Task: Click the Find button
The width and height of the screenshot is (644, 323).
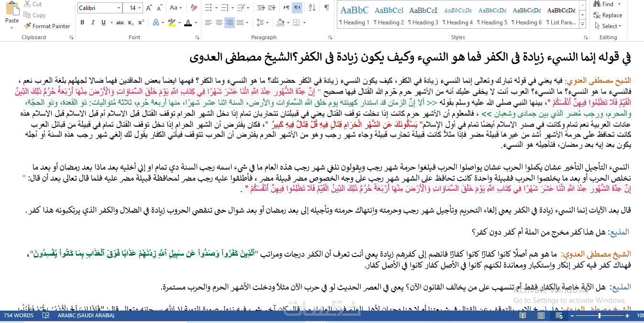Action: pyautogui.click(x=604, y=4)
